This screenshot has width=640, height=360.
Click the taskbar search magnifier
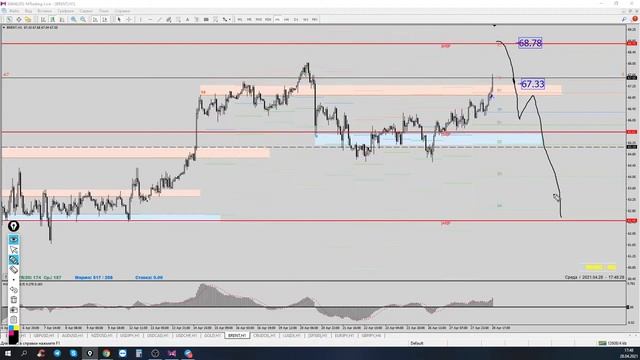[x=24, y=353]
